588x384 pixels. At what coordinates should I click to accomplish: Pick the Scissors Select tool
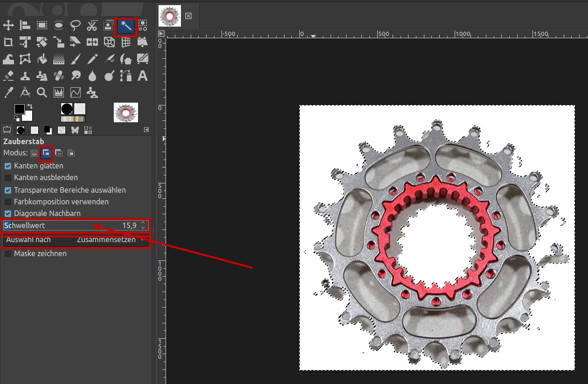92,25
